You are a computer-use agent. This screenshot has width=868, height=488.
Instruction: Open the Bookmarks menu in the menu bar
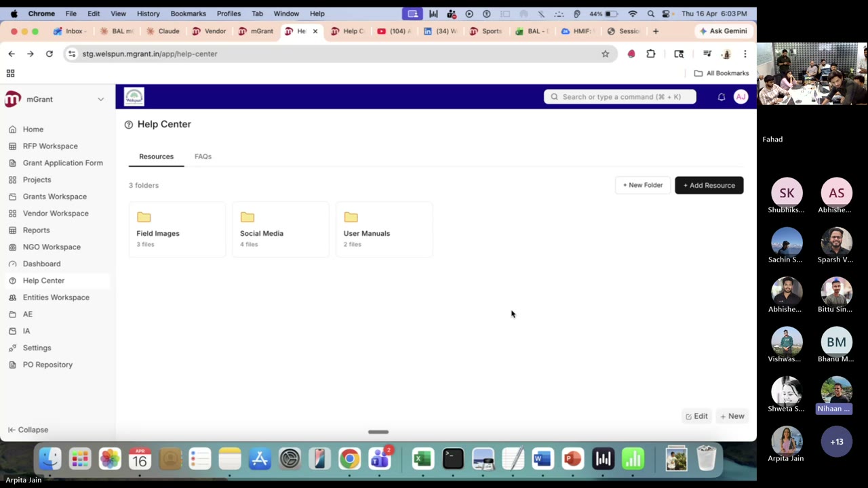click(188, 14)
